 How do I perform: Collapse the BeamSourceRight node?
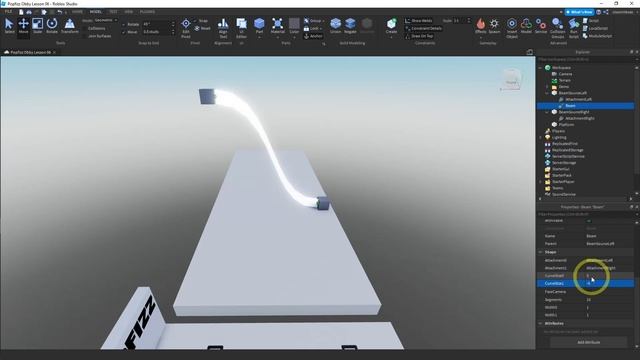(547, 112)
